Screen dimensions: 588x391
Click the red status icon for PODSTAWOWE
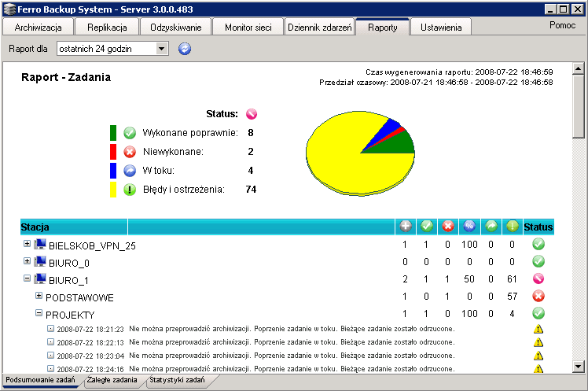pyautogui.click(x=538, y=297)
